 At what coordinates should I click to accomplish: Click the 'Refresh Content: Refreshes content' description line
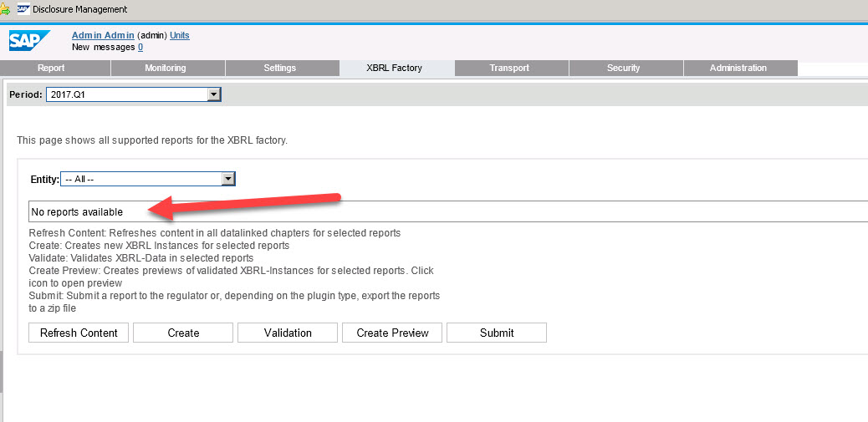215,233
